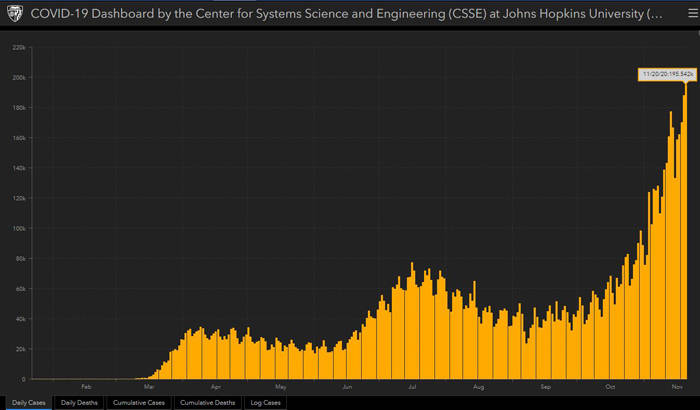
Task: Open the Daily Deaths tab
Action: point(80,402)
